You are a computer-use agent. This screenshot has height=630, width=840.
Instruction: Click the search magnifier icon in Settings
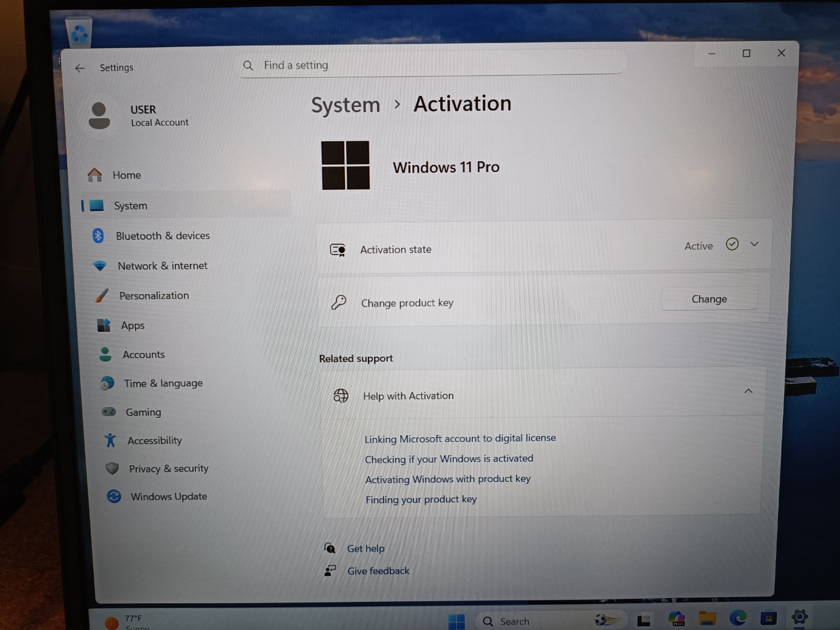point(248,66)
